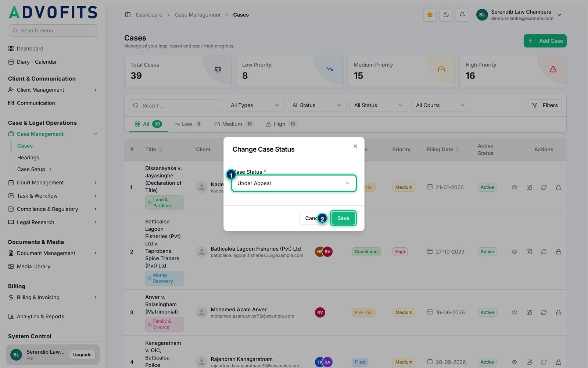Lock icon for Anver v. Balasingham case
This screenshot has width=588, height=368.
pyautogui.click(x=559, y=312)
